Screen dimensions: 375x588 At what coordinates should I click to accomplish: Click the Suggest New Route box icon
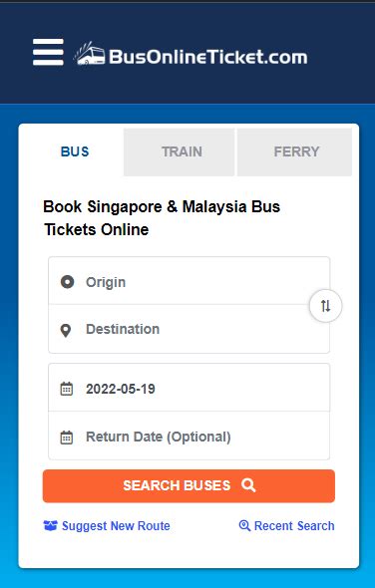(50, 526)
